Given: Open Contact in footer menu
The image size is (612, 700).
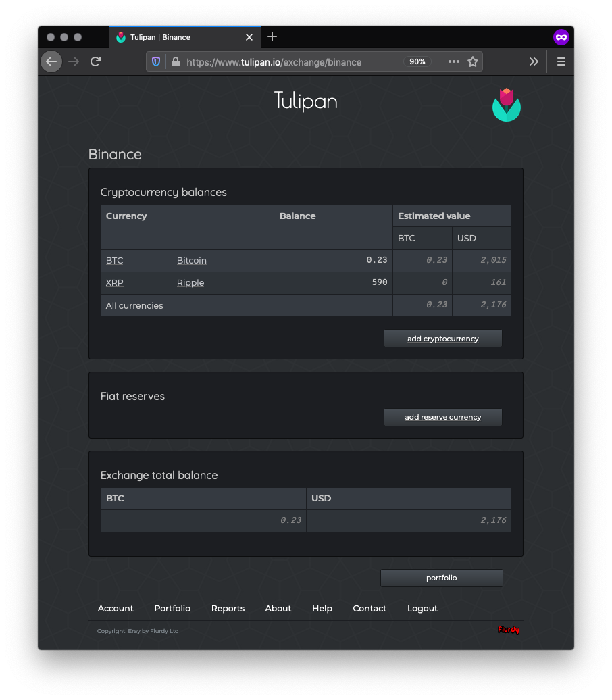Looking at the screenshot, I should [369, 609].
